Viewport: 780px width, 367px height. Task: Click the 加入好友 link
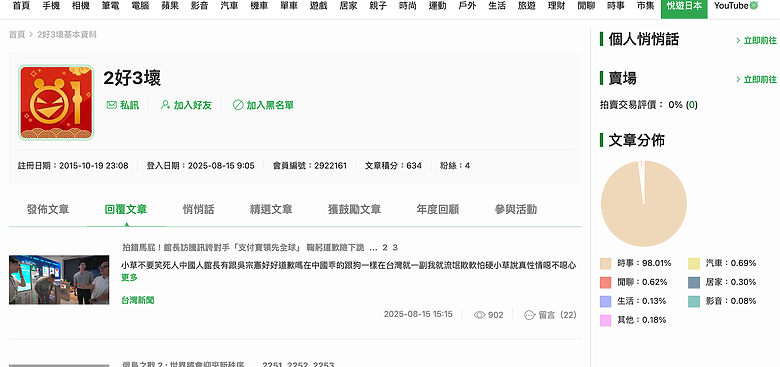click(x=193, y=105)
